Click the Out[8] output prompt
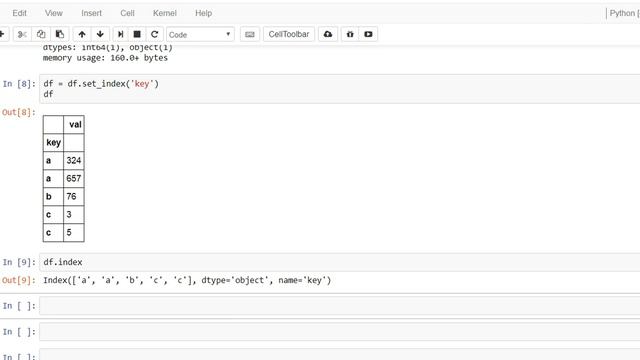Image resolution: width=640 pixels, height=360 pixels. pos(19,112)
